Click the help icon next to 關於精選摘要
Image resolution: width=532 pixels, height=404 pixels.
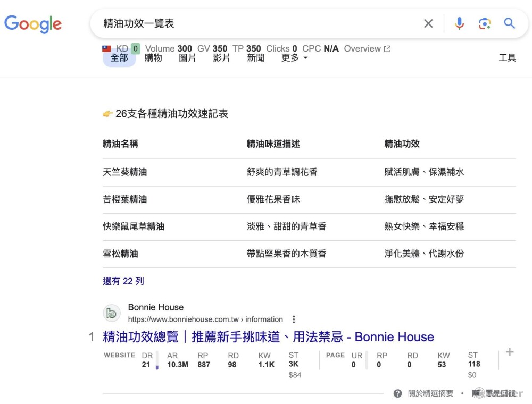(x=397, y=393)
